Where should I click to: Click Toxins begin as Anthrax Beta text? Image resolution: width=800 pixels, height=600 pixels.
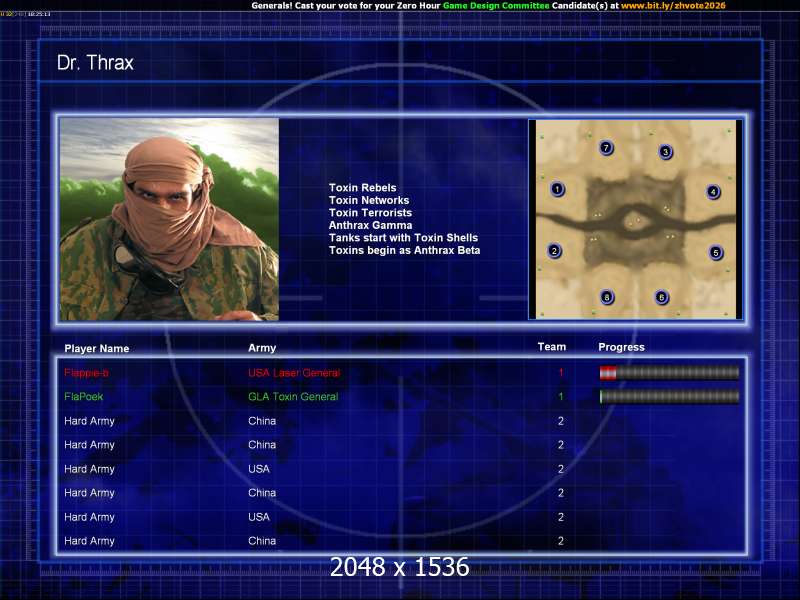coord(404,250)
